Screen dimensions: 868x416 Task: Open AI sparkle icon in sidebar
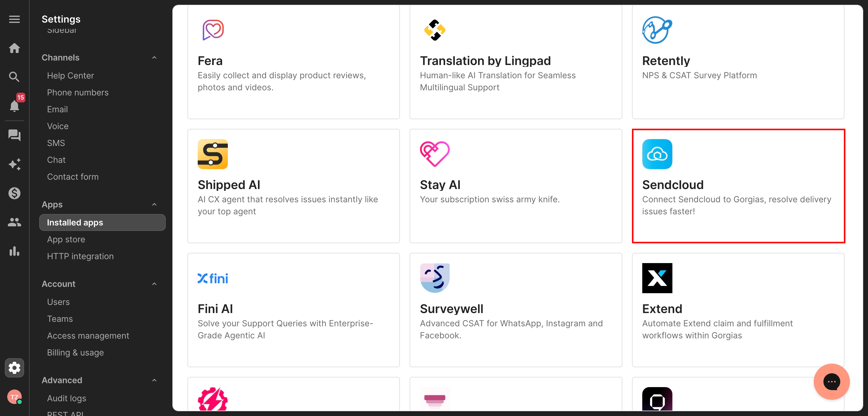click(14, 164)
